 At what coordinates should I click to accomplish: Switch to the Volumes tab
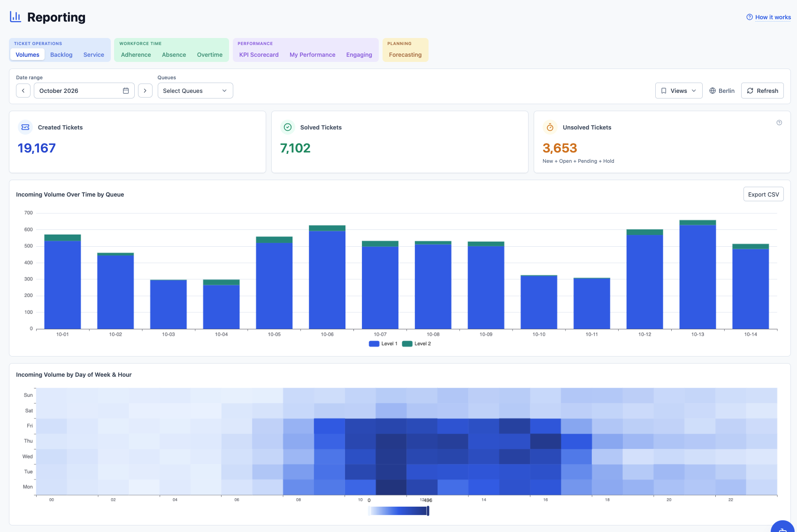click(x=27, y=54)
